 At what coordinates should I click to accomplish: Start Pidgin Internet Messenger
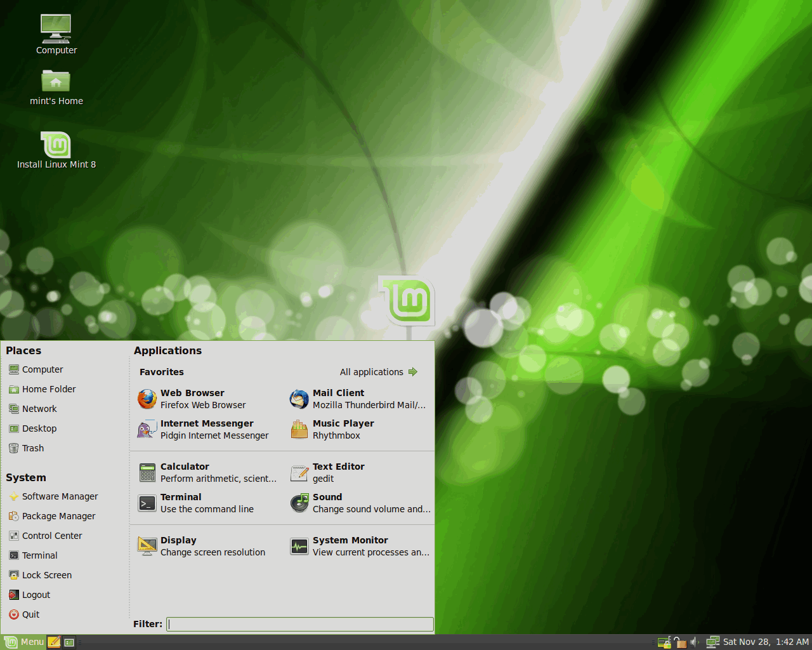203,429
